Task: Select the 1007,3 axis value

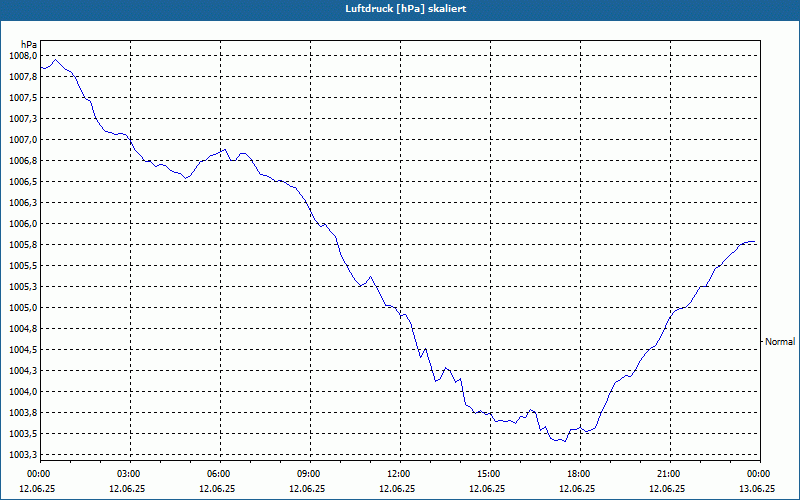Action: tap(23, 118)
